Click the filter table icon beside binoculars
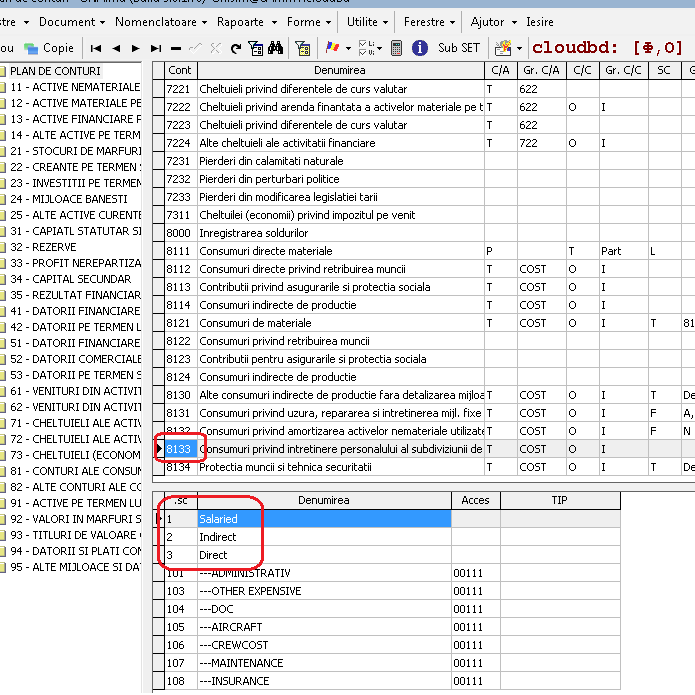Screen dimensions: 695x695 click(x=255, y=48)
